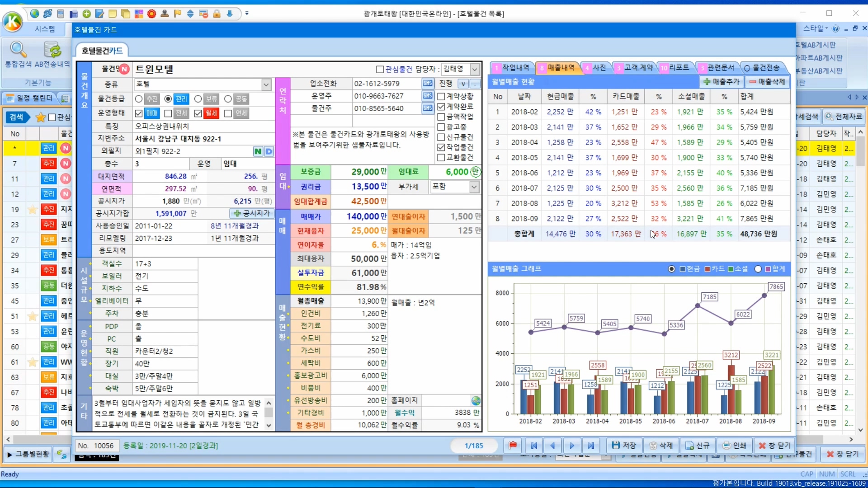Expand the 종류 호텔 dropdown
The height and width of the screenshot is (488, 868).
click(266, 84)
